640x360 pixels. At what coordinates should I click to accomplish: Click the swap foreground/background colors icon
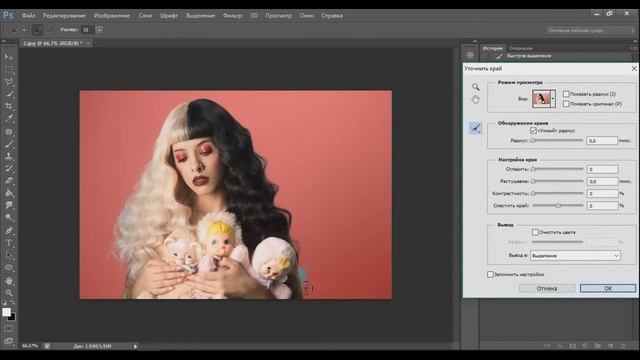point(13,303)
